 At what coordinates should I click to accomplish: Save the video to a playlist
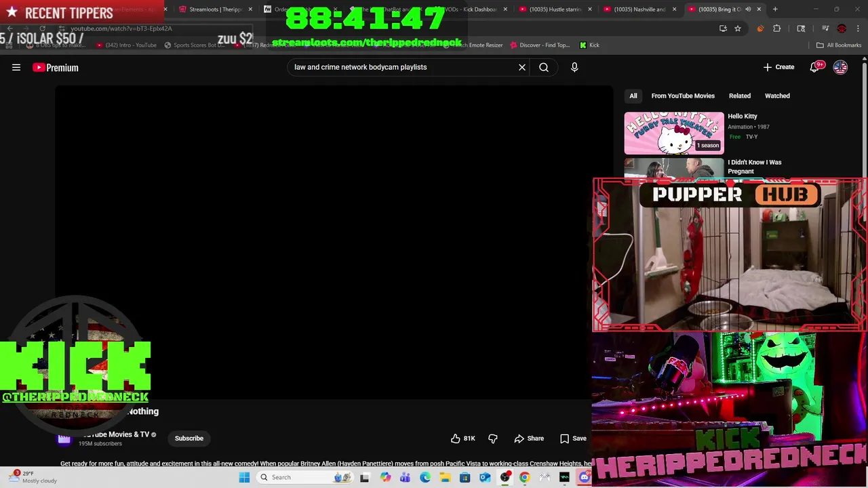coord(573,439)
